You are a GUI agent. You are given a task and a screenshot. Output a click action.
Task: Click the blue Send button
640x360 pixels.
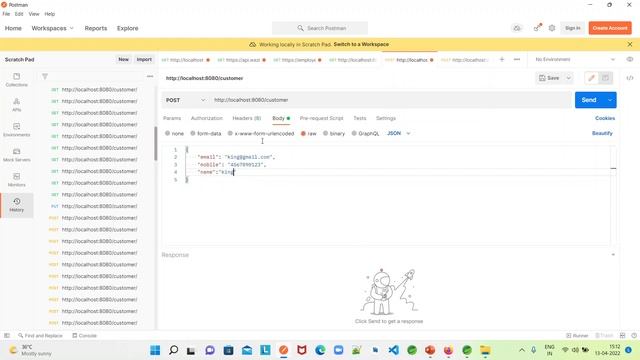tap(589, 100)
